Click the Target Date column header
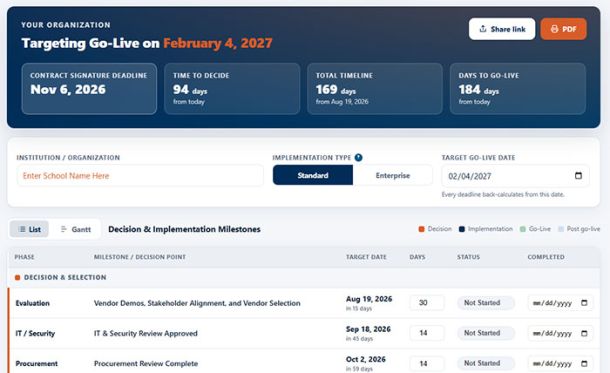Screen dimensions: 610x373 tap(366, 257)
